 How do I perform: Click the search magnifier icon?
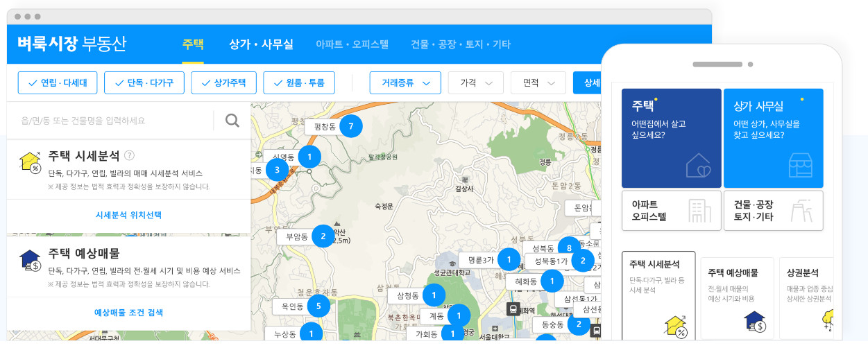232,121
